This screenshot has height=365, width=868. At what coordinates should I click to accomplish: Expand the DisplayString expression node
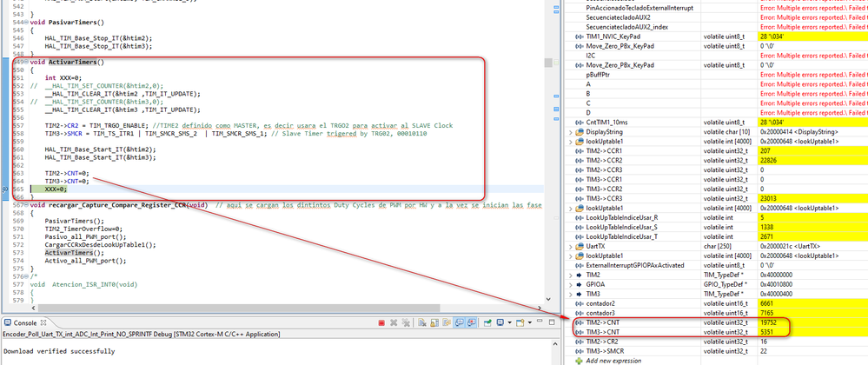point(571,132)
